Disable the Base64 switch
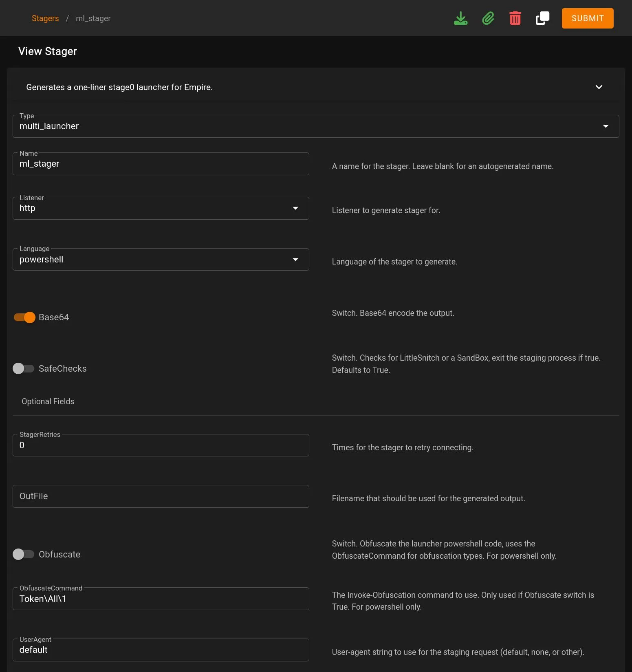Screen dimensions: 632x672 click(x=24, y=317)
